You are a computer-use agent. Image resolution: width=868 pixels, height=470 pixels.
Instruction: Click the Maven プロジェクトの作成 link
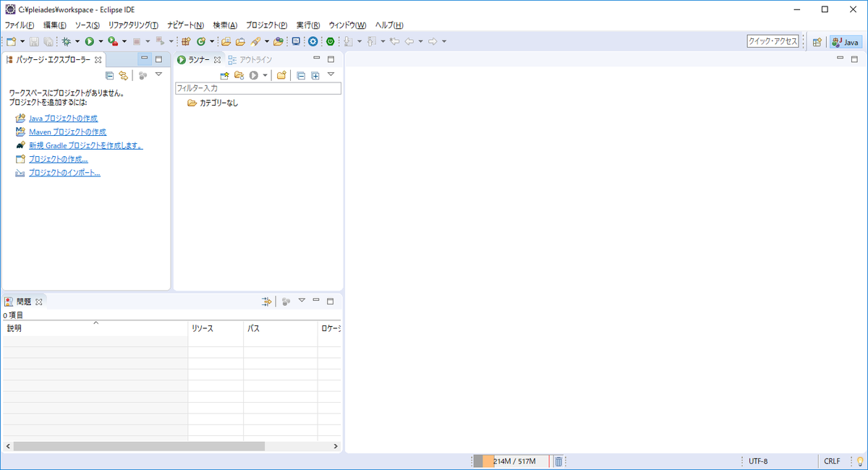tap(67, 132)
